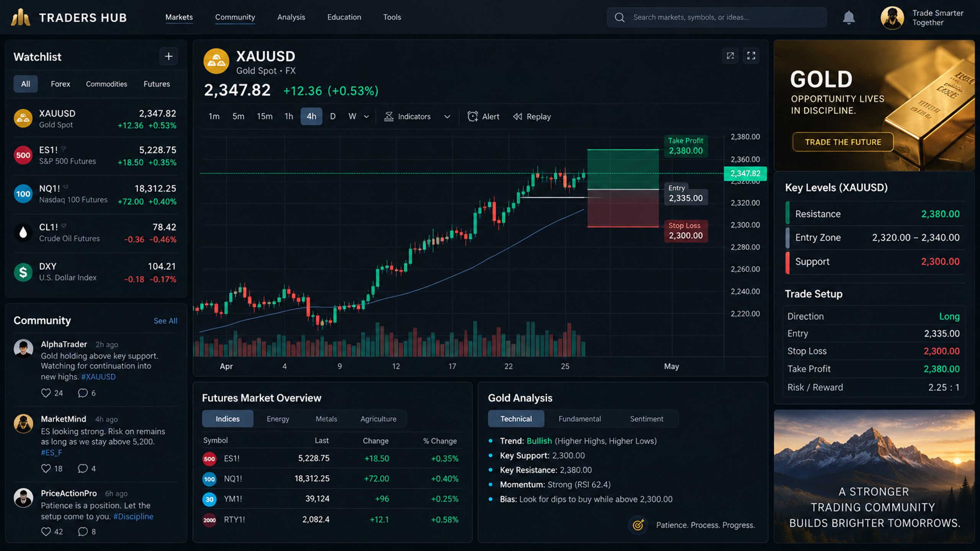Open the Sentiment tab in Gold Analysis
Viewport: 980px width, 551px height.
(647, 419)
